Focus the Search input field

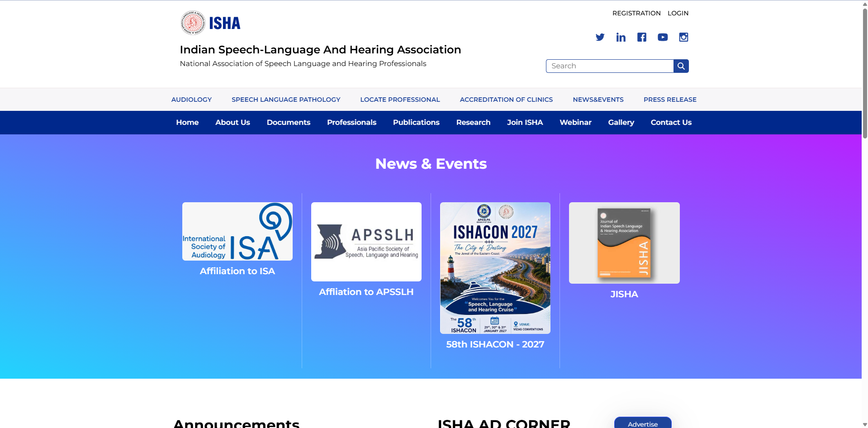pos(610,66)
